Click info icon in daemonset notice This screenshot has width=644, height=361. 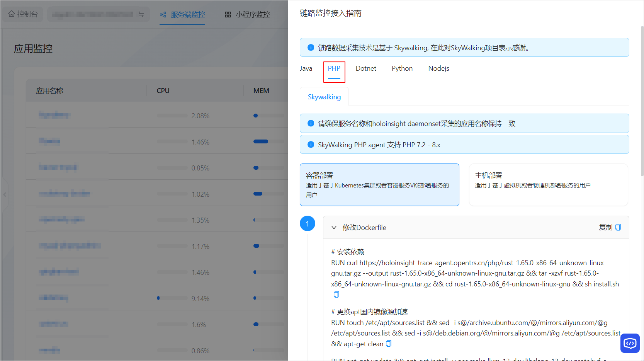click(311, 123)
